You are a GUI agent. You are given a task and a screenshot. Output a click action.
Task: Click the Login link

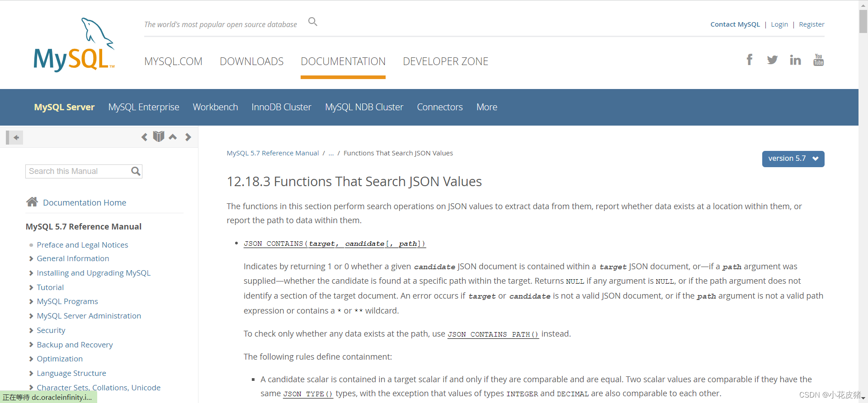pyautogui.click(x=779, y=24)
